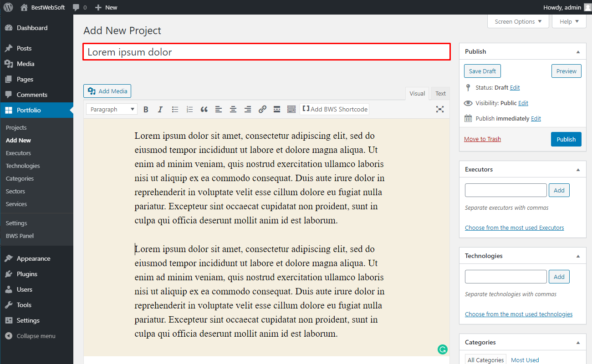Viewport: 592px width, 364px height.
Task: Click the Grammarly icon in editor
Action: tap(442, 349)
